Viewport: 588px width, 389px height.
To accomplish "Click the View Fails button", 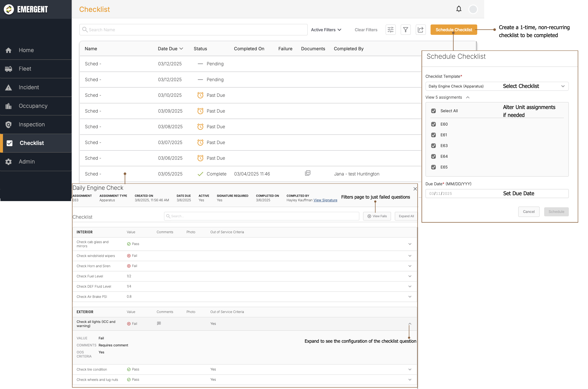I will pyautogui.click(x=377, y=216).
